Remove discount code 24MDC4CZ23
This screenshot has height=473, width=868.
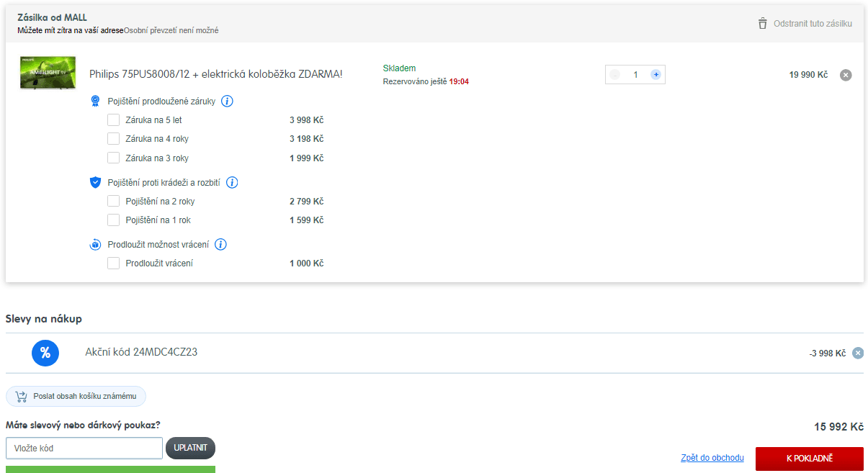point(857,353)
